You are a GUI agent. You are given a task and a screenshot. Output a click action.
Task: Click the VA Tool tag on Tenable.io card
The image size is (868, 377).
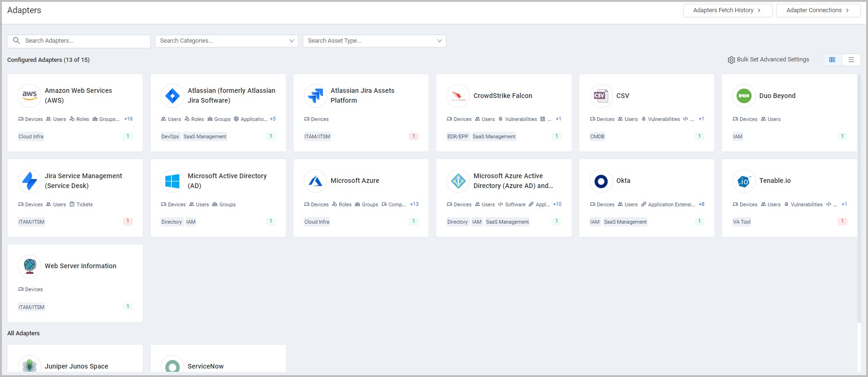tap(742, 222)
